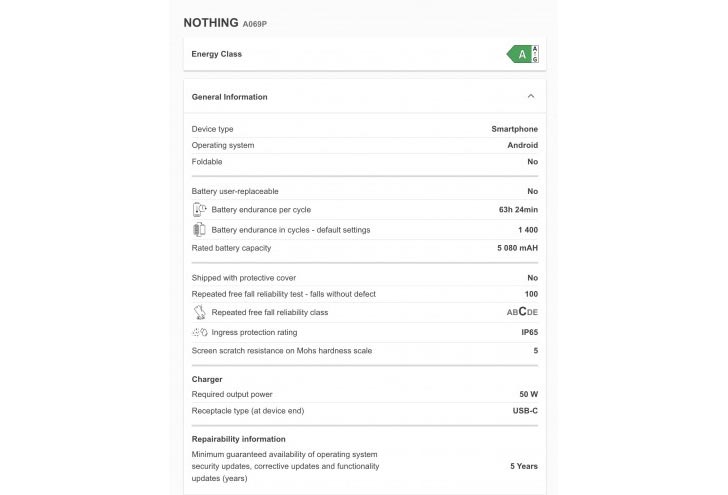Click the A-to-G energy scale indicator
Viewport: 728px width, 495px height.
point(535,54)
